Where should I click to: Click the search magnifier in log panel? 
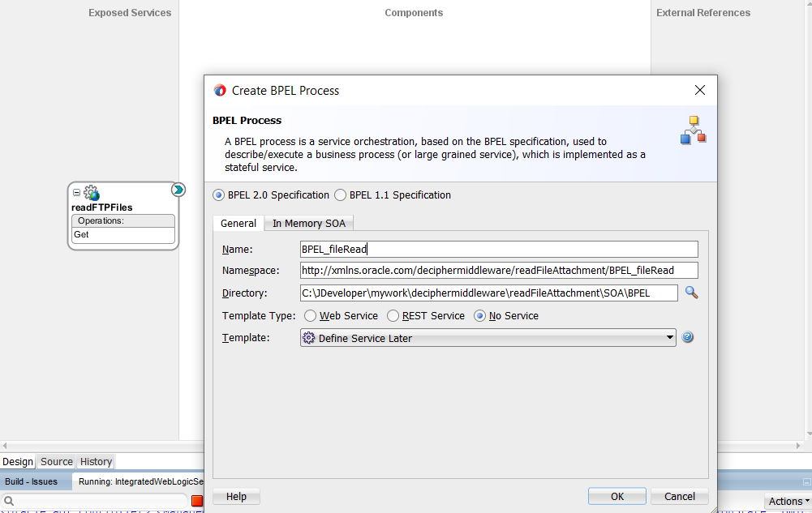pyautogui.click(x=8, y=502)
